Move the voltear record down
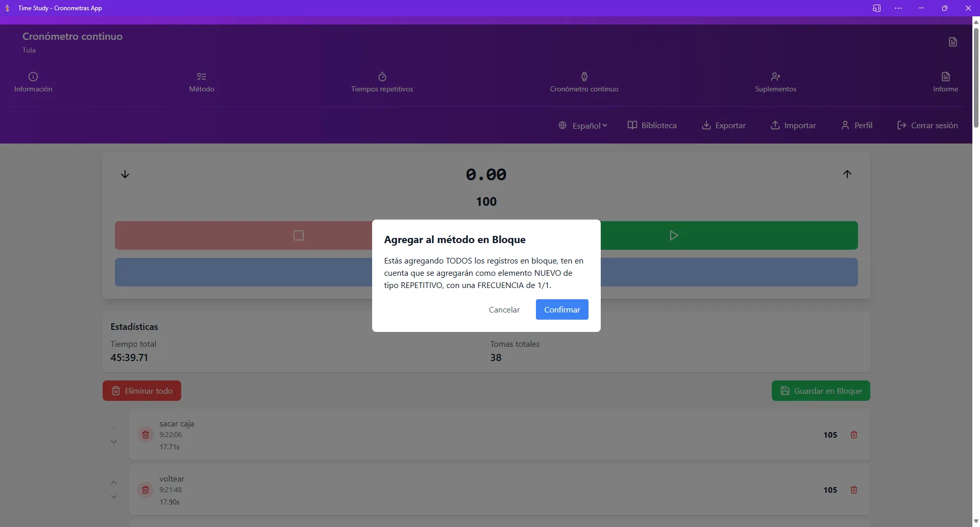Image resolution: width=980 pixels, height=527 pixels. point(114,497)
